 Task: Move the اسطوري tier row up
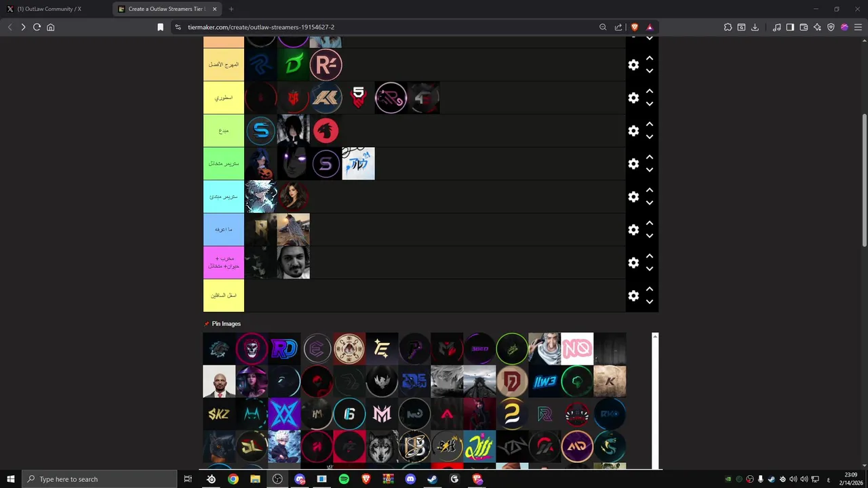click(650, 91)
